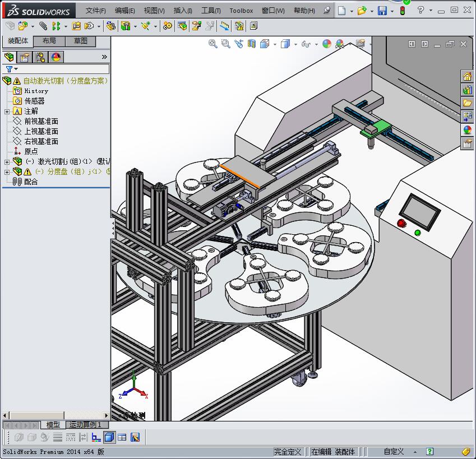
Task: Open the 插入(I) menu
Action: pyautogui.click(x=183, y=11)
